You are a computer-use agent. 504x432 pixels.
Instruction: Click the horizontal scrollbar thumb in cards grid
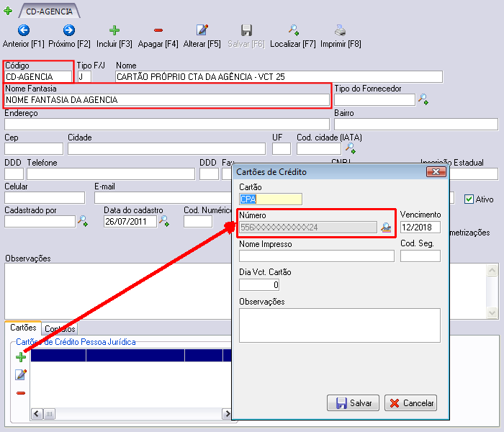point(49,414)
